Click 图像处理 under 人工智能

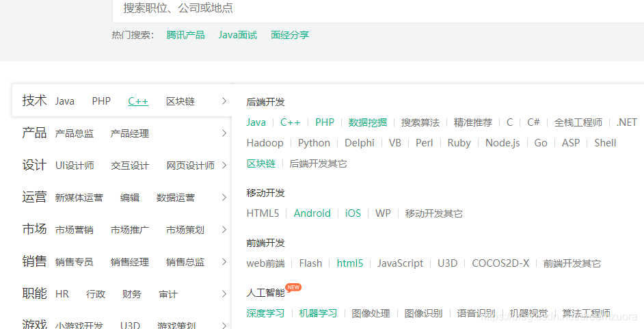[x=371, y=313]
